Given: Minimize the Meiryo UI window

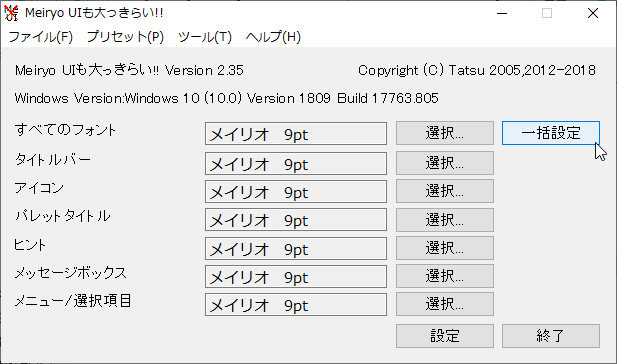Looking at the screenshot, I should tap(502, 13).
